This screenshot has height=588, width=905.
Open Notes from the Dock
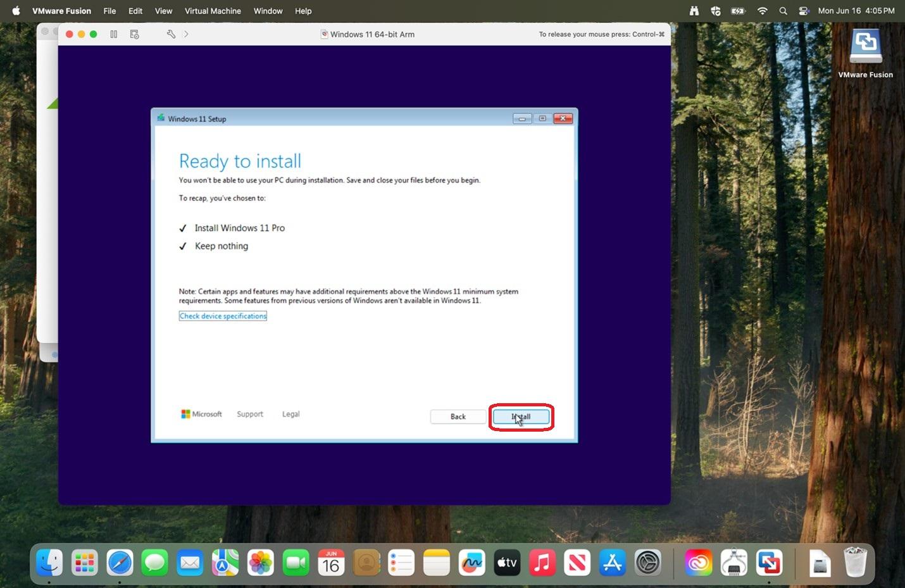click(437, 562)
